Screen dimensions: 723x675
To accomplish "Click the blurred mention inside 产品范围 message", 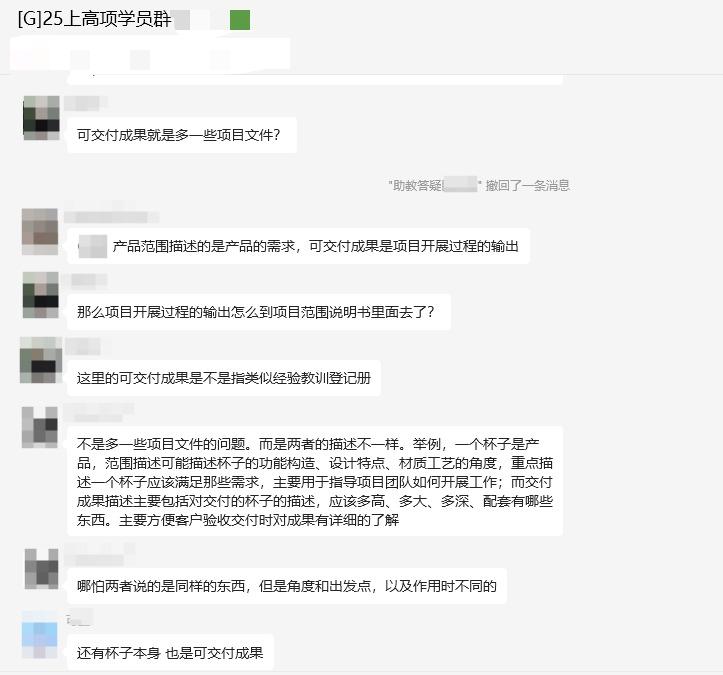I will click(x=93, y=246).
